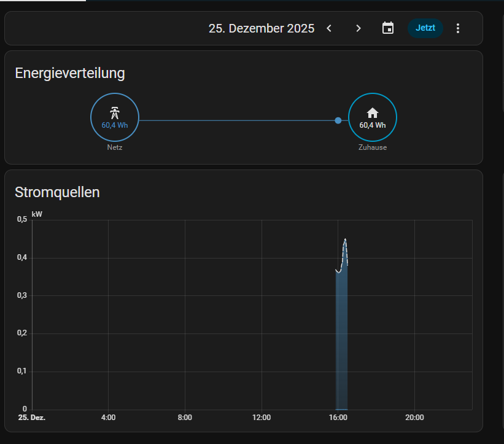Click the Energieverteilung card heading
Viewport: 504px width, 444px height.
pyautogui.click(x=70, y=74)
